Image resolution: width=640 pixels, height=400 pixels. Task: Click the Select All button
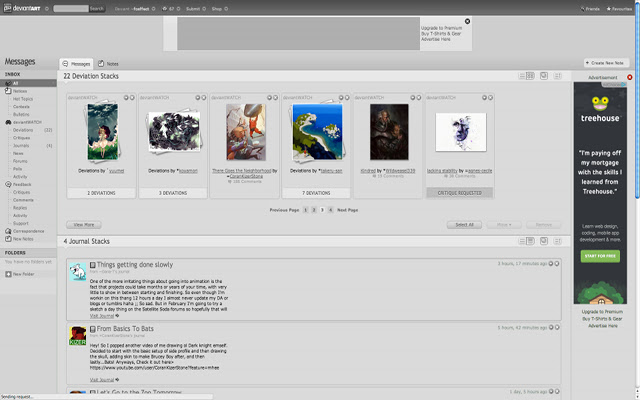click(x=464, y=224)
